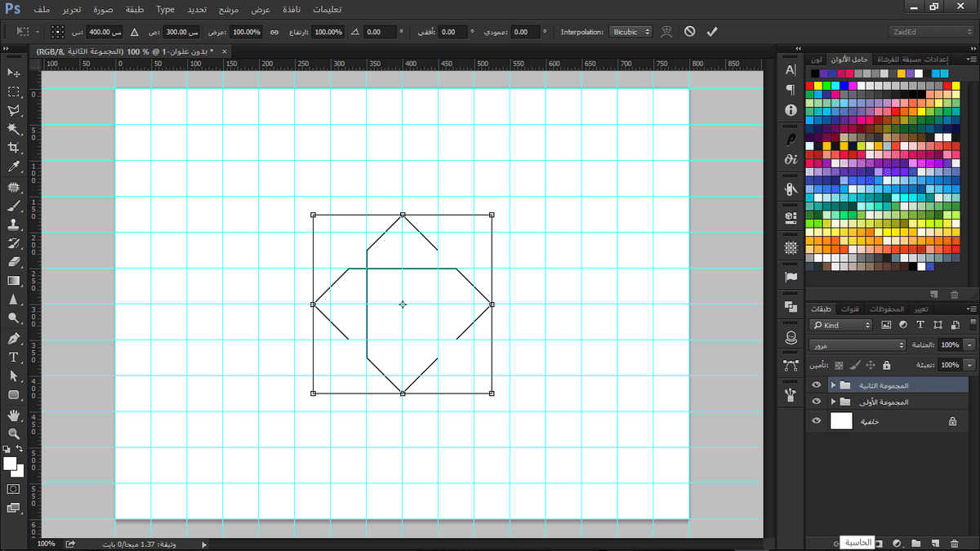Hide the المجموعة الثانية group layer
Screen dimensions: 980x551
point(816,385)
